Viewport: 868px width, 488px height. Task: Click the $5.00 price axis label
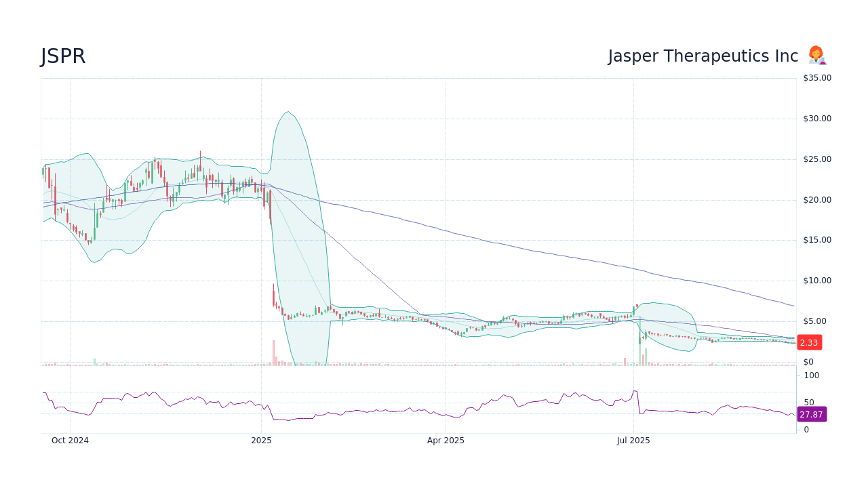pos(816,320)
